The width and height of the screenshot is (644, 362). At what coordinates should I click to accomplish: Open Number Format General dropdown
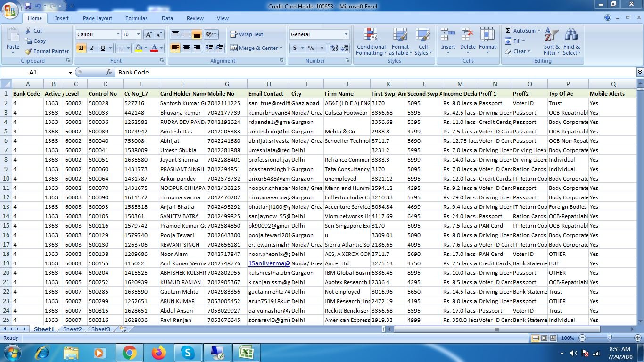346,34
